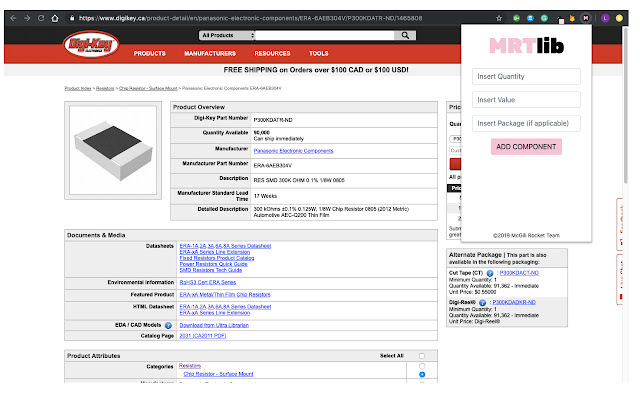Click the Insert Value field
Viewport: 640px width, 400px height.
[x=526, y=100]
